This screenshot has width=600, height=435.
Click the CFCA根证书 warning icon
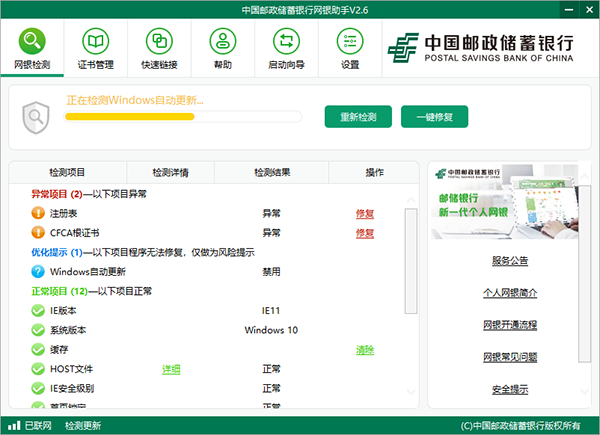38,232
